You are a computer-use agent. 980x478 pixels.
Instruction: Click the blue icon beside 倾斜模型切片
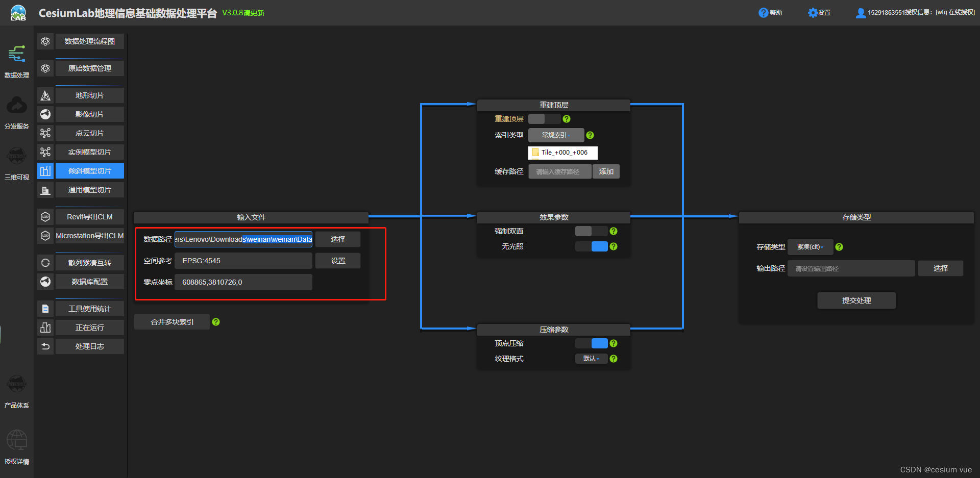pos(45,171)
